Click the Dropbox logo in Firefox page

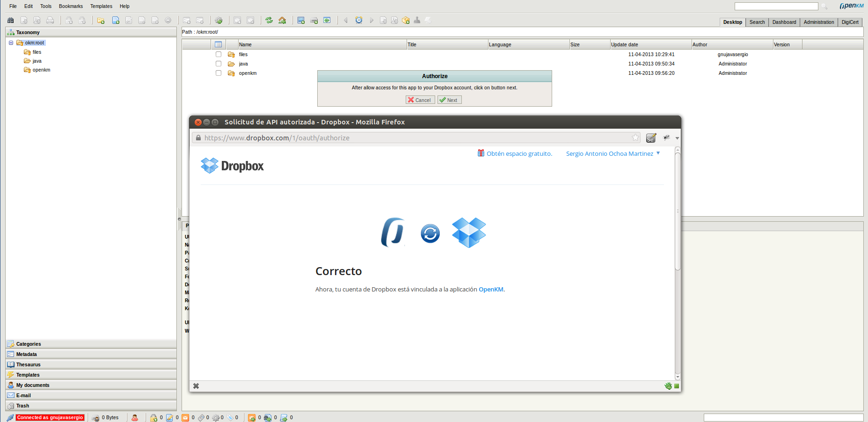(232, 166)
